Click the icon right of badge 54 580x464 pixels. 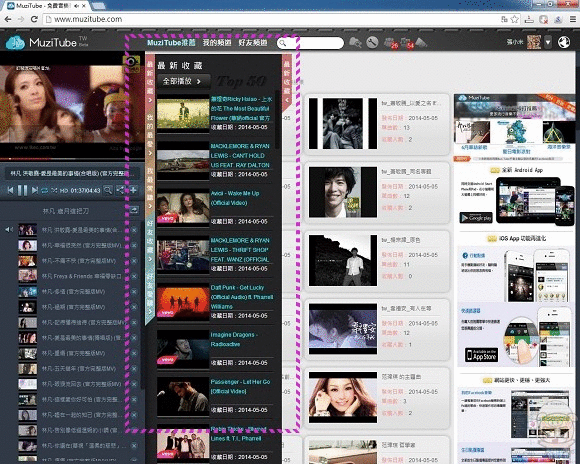pos(421,43)
